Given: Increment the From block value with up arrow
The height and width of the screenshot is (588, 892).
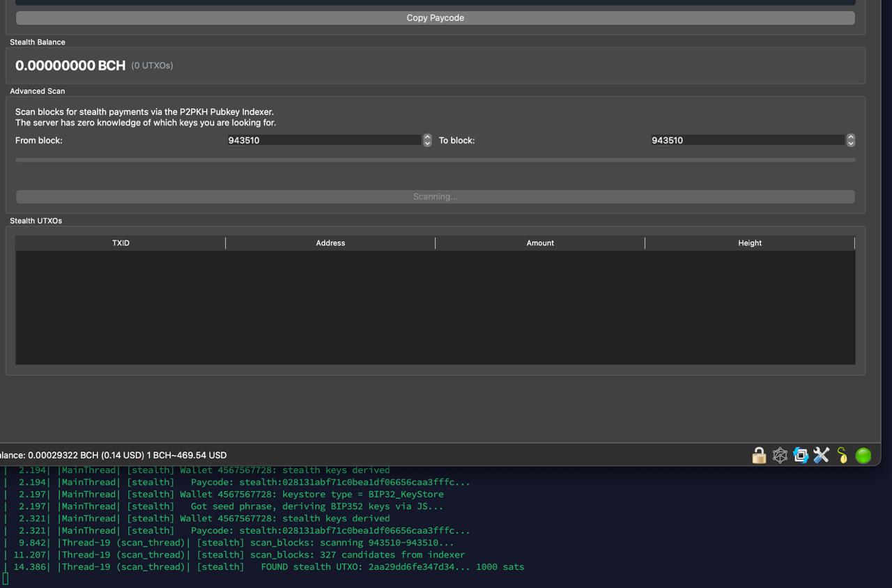Looking at the screenshot, I should [x=427, y=137].
